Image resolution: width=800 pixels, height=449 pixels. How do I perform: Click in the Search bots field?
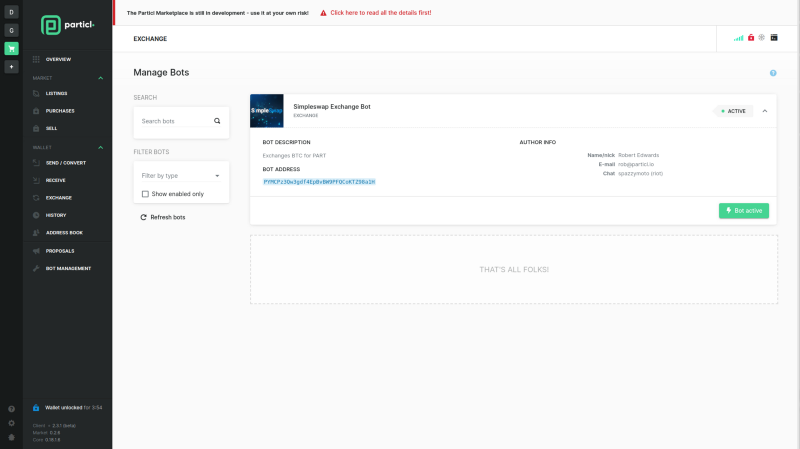(176, 121)
